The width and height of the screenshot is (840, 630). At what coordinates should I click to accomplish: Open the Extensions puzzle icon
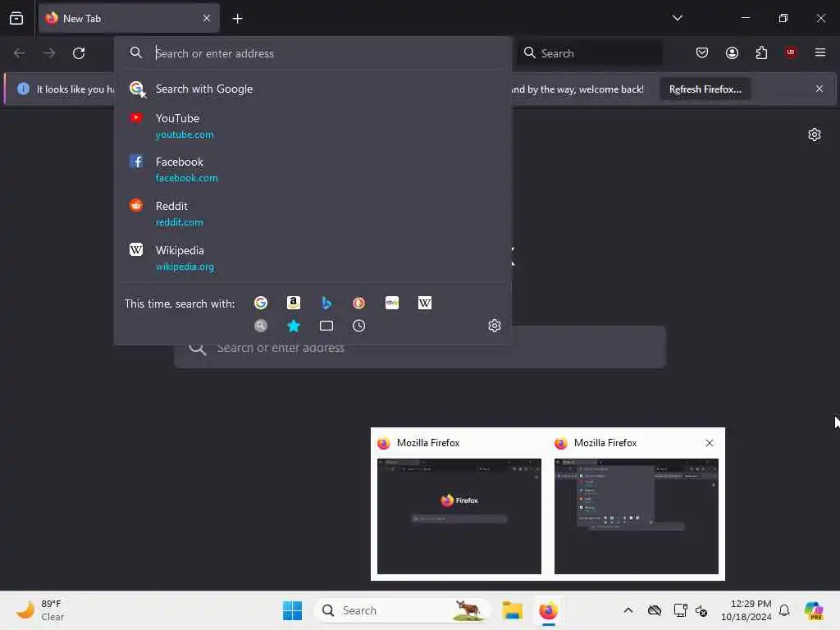click(761, 52)
